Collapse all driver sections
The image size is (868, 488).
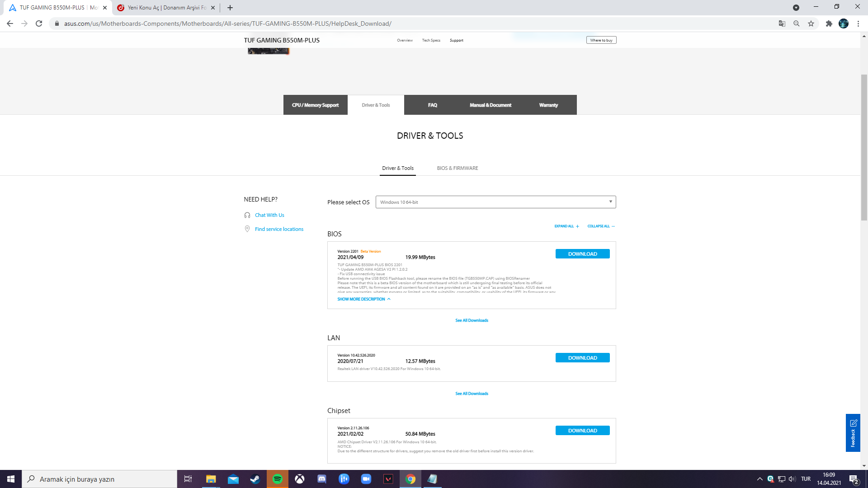[601, 226]
